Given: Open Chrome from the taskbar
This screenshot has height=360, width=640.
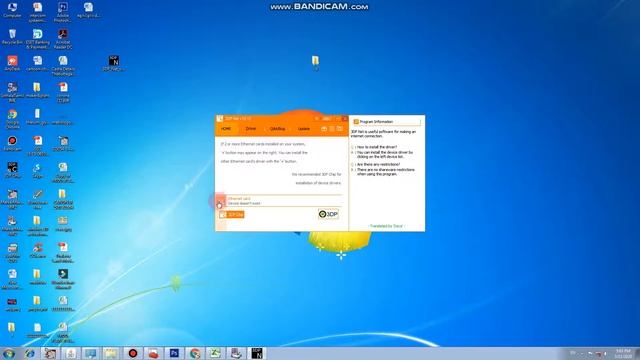Looking at the screenshot, I should tap(195, 353).
